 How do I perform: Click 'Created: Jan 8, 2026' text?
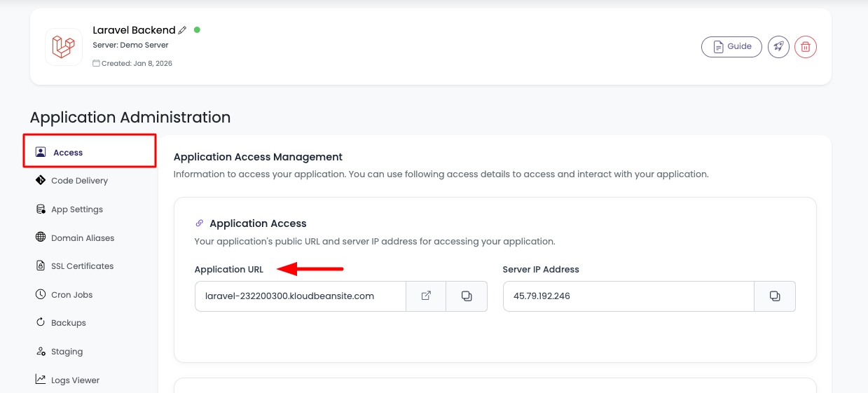[x=137, y=64]
